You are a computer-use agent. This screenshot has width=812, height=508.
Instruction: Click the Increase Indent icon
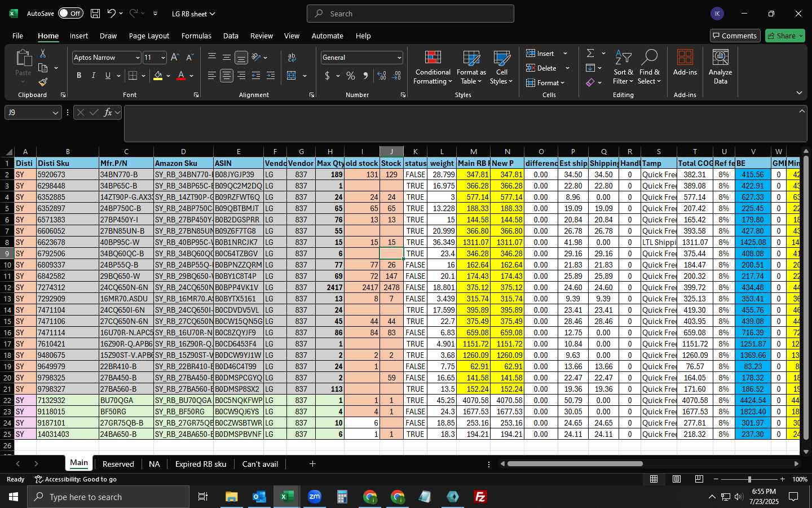[271, 76]
